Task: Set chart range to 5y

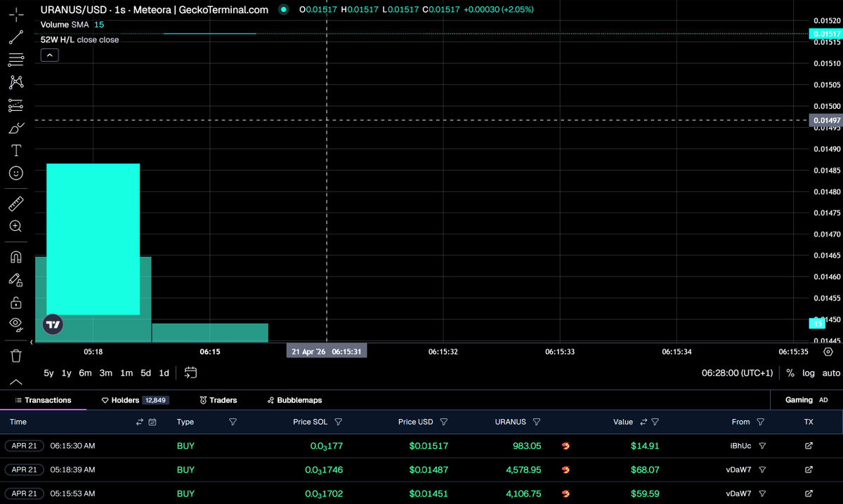Action: (x=48, y=373)
